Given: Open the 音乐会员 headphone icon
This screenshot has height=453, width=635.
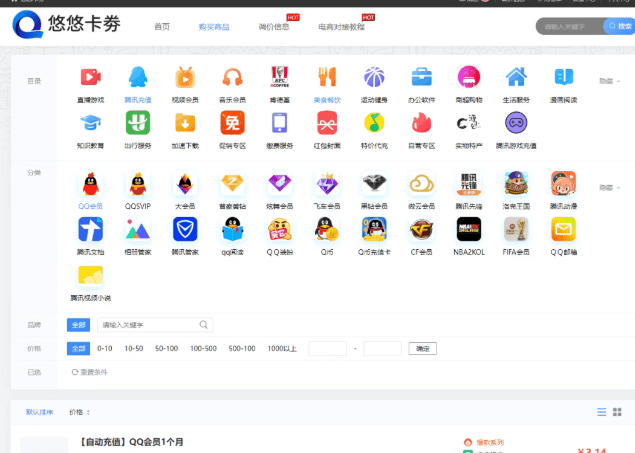Looking at the screenshot, I should tap(232, 77).
